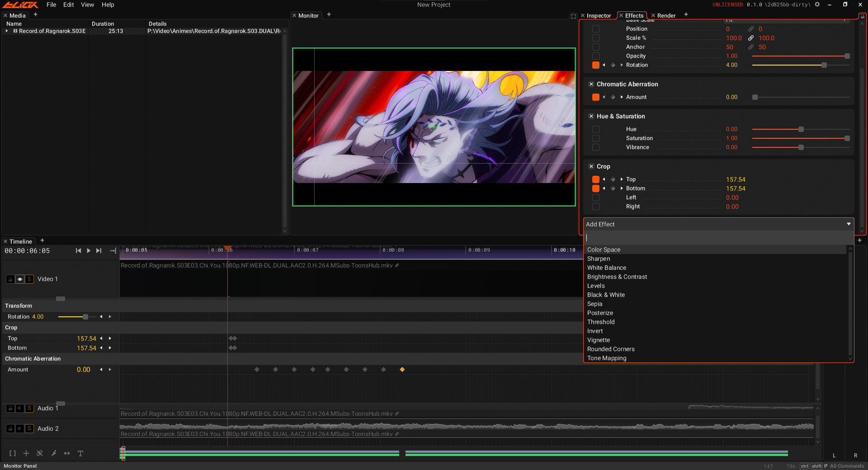Choose Tone Mapping from the effect list
The height and width of the screenshot is (470, 868).
(717, 358)
